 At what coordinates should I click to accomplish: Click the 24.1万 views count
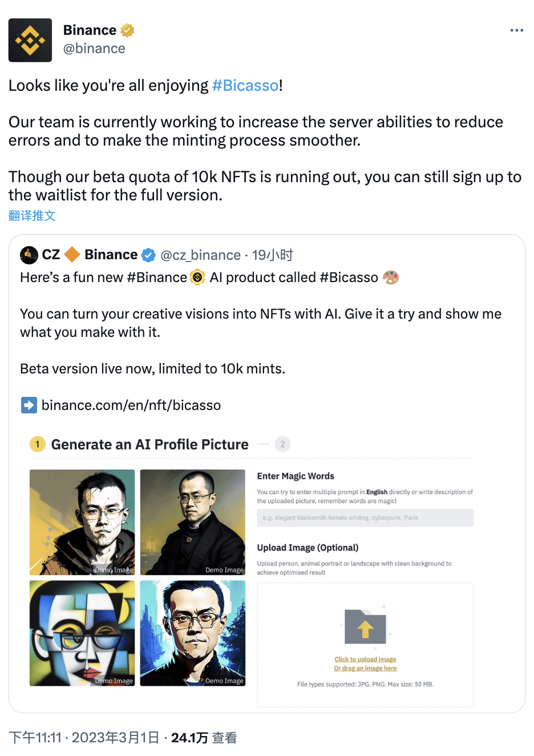point(189,737)
